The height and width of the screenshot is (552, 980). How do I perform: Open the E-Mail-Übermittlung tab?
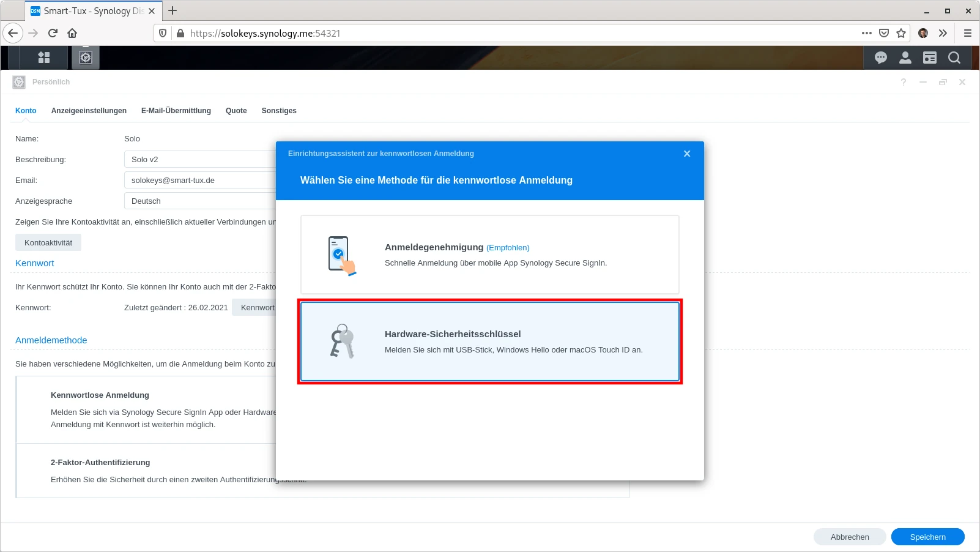coord(176,111)
